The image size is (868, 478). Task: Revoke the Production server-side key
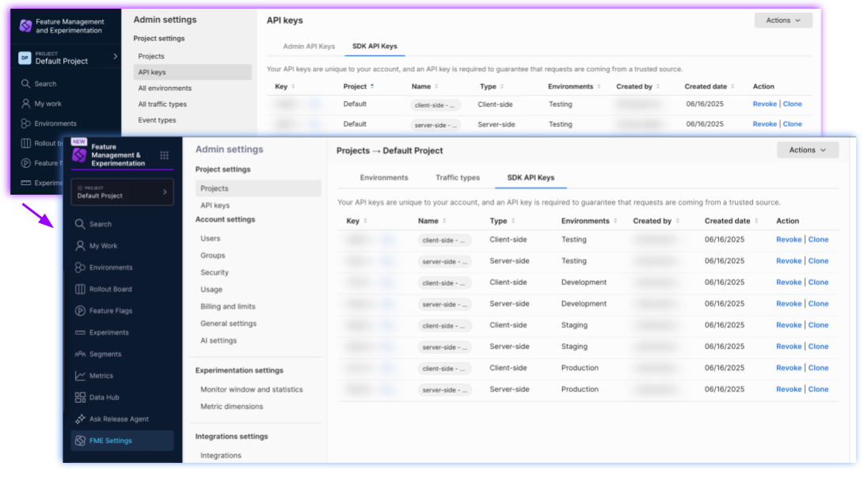pyautogui.click(x=789, y=389)
